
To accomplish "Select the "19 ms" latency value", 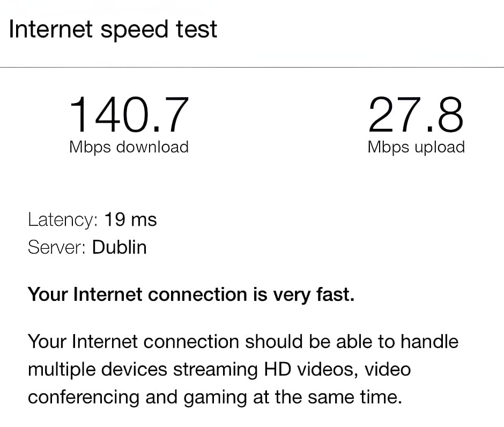I will pyautogui.click(x=130, y=219).
